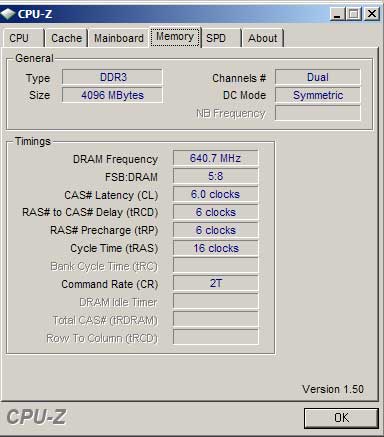384x437 pixels.
Task: Click the empty Bank Cycle Time field
Action: (x=216, y=266)
